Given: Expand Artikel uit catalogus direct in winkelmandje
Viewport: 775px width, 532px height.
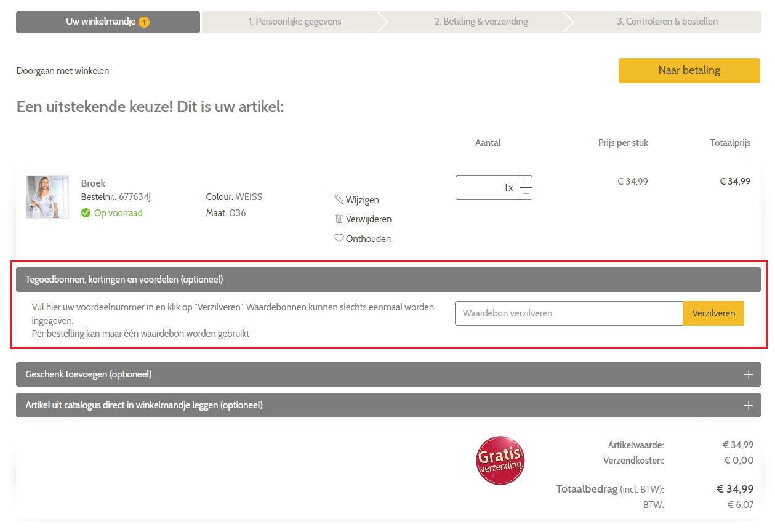Looking at the screenshot, I should (748, 405).
